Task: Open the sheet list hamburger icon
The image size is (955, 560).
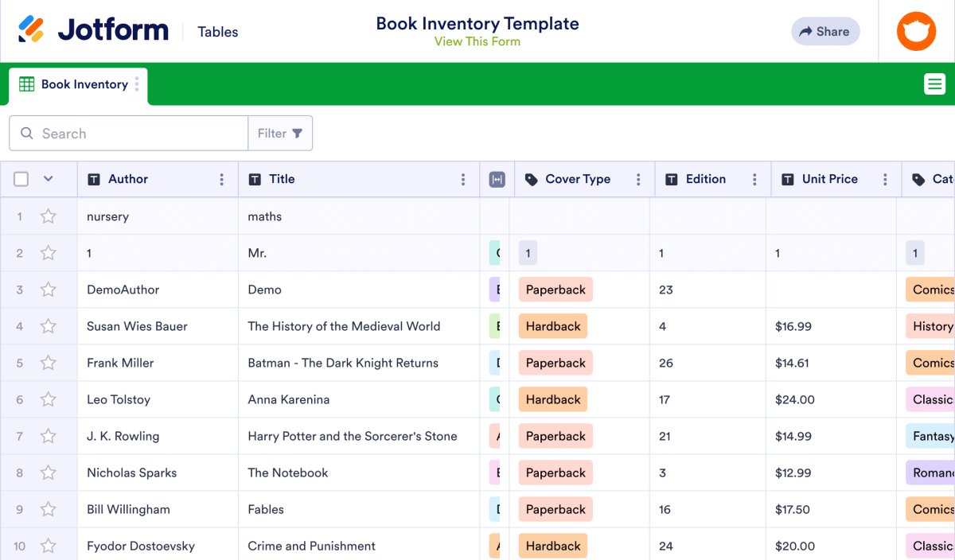Action: [x=934, y=84]
